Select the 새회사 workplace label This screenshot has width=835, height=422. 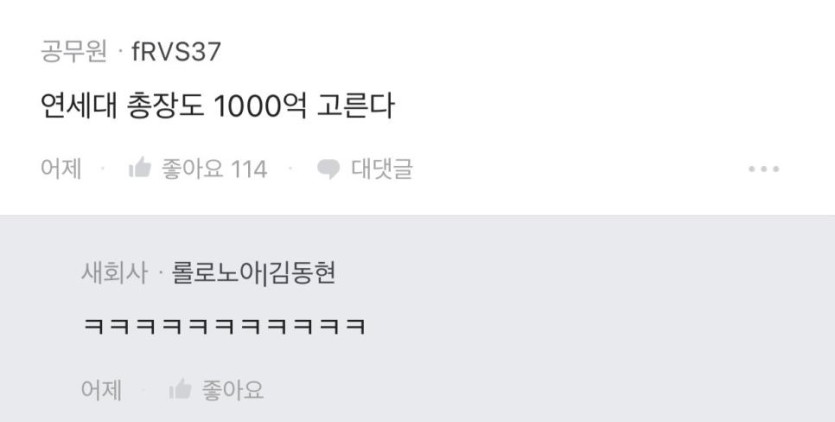(114, 273)
